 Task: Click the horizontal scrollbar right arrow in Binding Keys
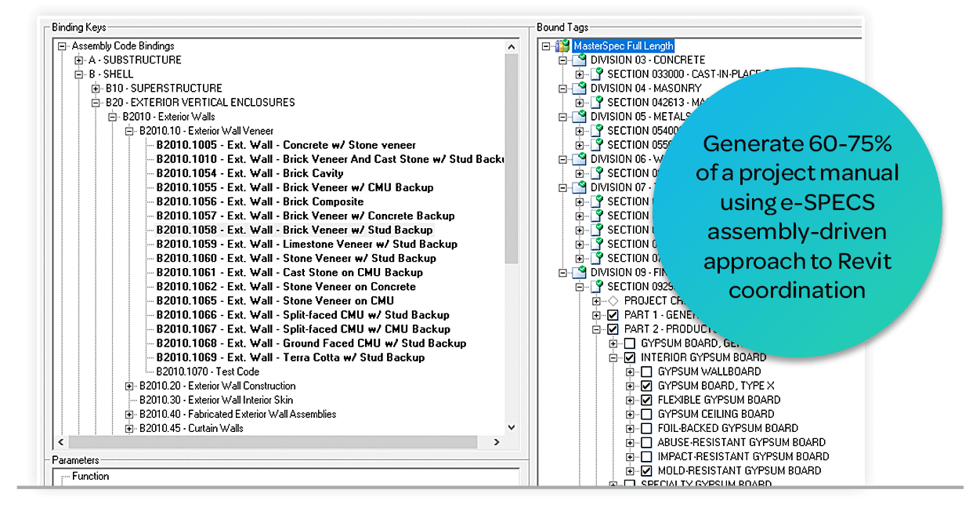coord(496,443)
